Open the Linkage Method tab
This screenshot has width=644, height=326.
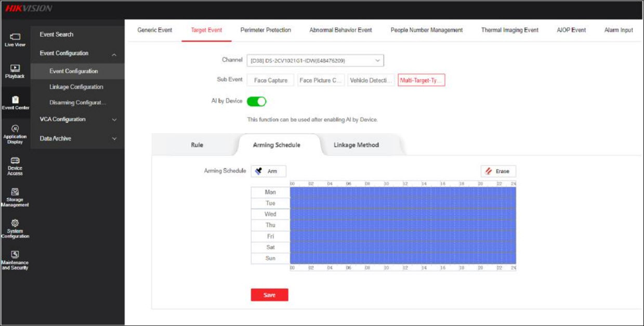356,145
